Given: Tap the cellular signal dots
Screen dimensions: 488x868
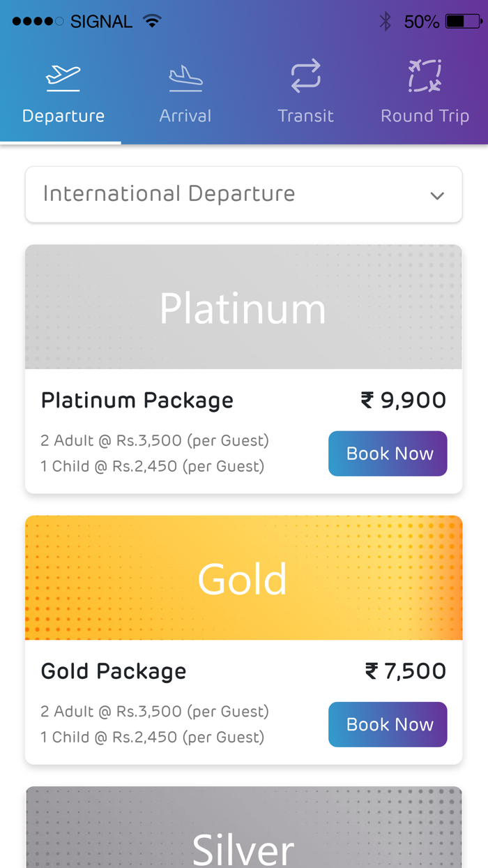Looking at the screenshot, I should [38, 22].
